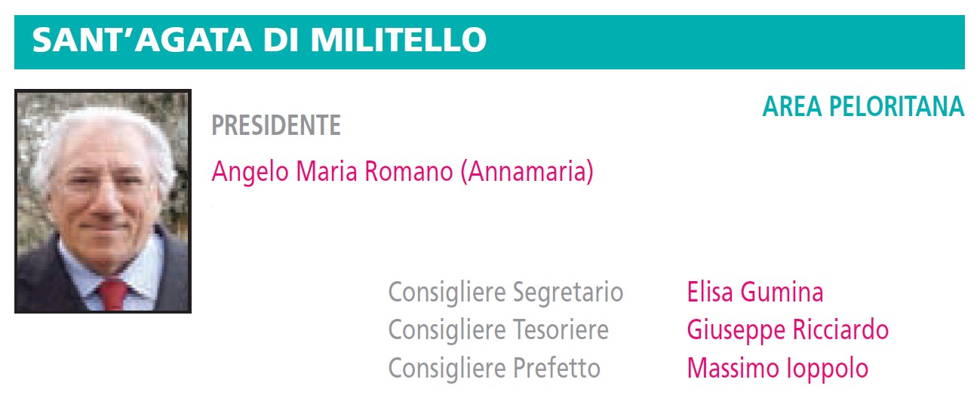The height and width of the screenshot is (401, 980).
Task: Click the Consigliere Prefetto role label
Action: (494, 369)
